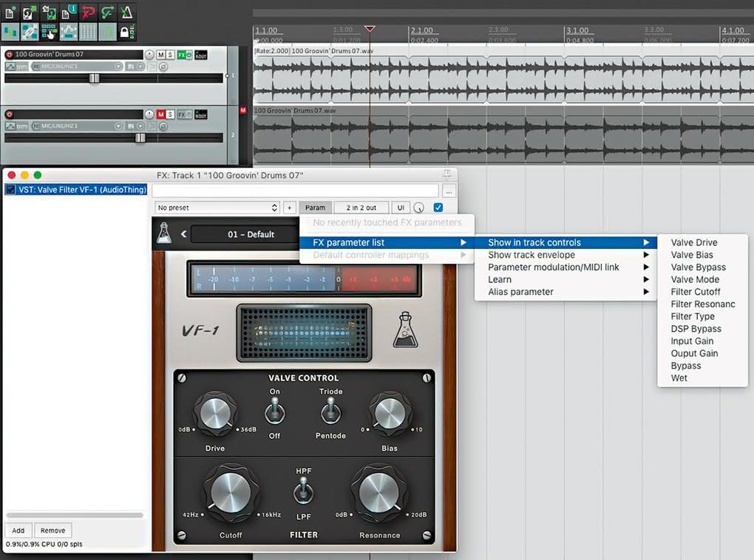Image resolution: width=754 pixels, height=560 pixels.
Task: Toggle the grid lines toolbar icon
Action: (x=87, y=32)
